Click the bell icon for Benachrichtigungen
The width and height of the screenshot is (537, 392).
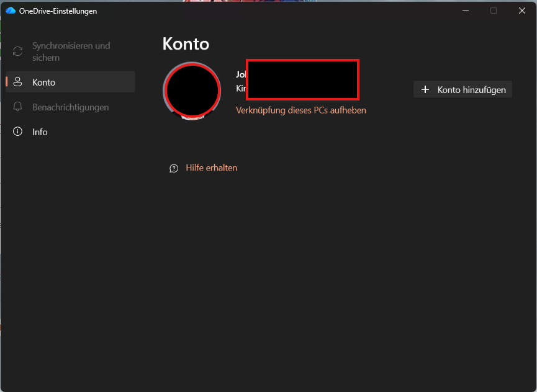17,107
